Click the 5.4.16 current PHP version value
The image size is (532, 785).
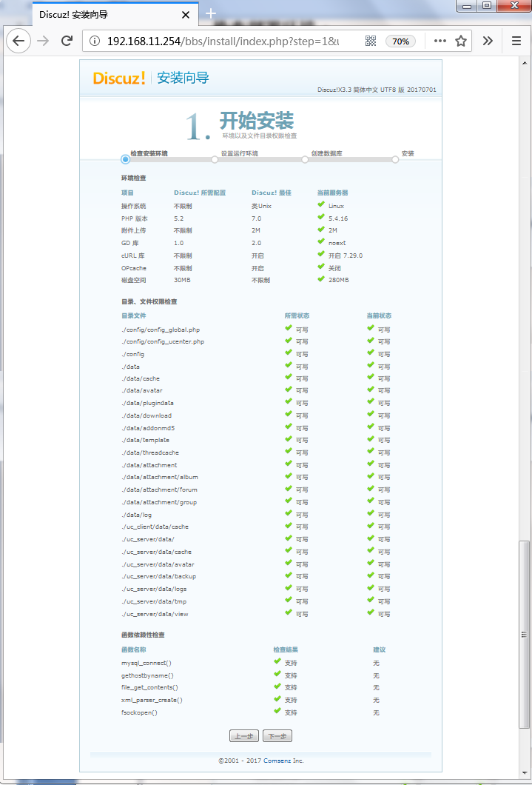point(338,218)
